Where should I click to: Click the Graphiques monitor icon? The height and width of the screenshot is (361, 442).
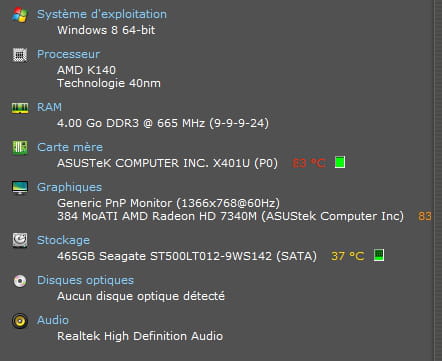(x=20, y=188)
